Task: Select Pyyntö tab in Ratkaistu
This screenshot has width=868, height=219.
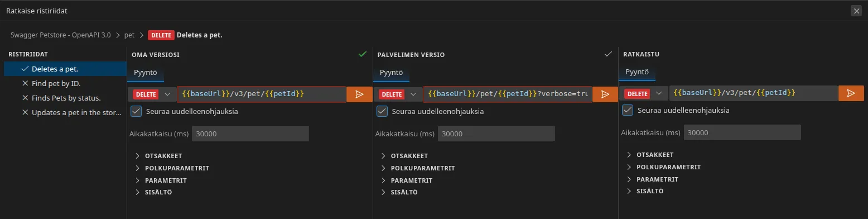Action: [637, 72]
